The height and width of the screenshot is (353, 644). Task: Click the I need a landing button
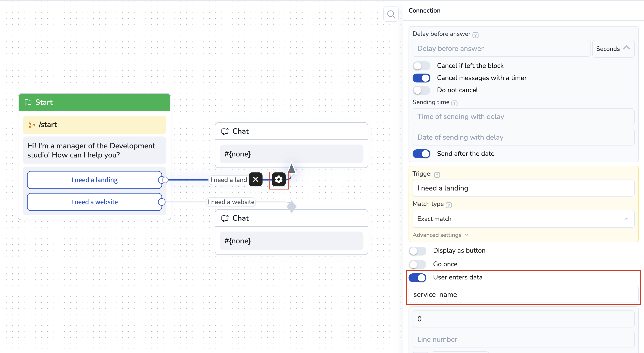(x=94, y=180)
